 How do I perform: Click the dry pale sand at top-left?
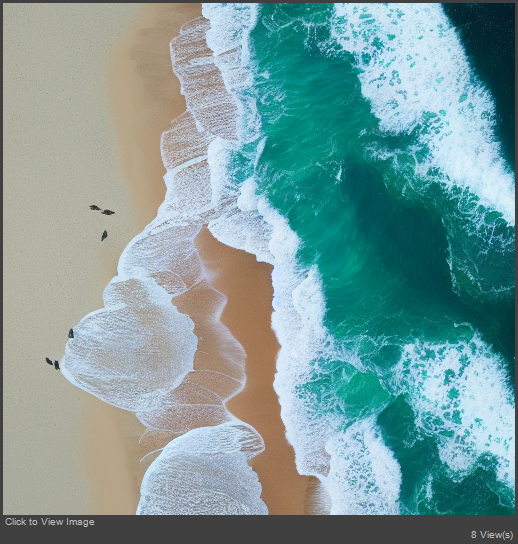click(x=52, y=87)
